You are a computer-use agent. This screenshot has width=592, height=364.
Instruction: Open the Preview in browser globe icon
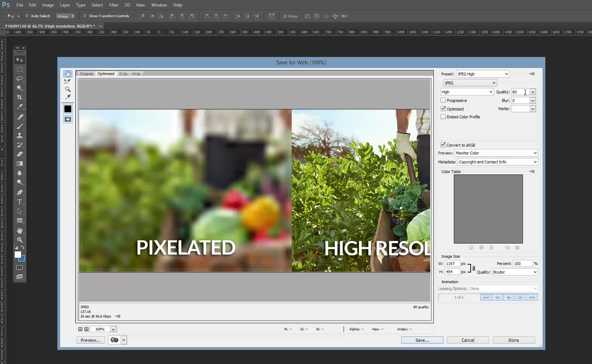pos(114,340)
